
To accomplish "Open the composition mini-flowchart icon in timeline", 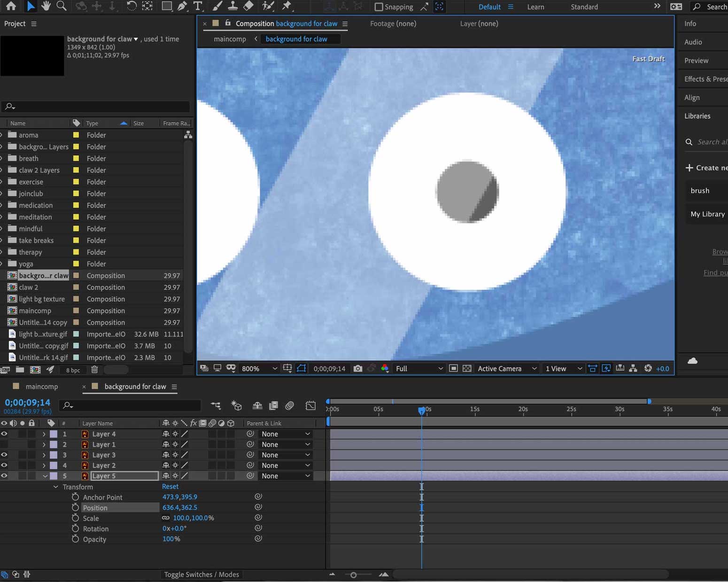I will tap(216, 405).
